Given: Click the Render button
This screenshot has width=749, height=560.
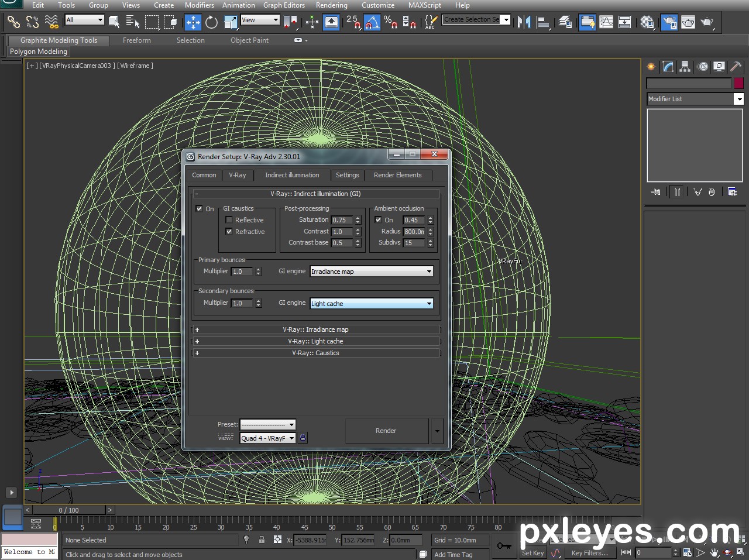Looking at the screenshot, I should click(386, 431).
